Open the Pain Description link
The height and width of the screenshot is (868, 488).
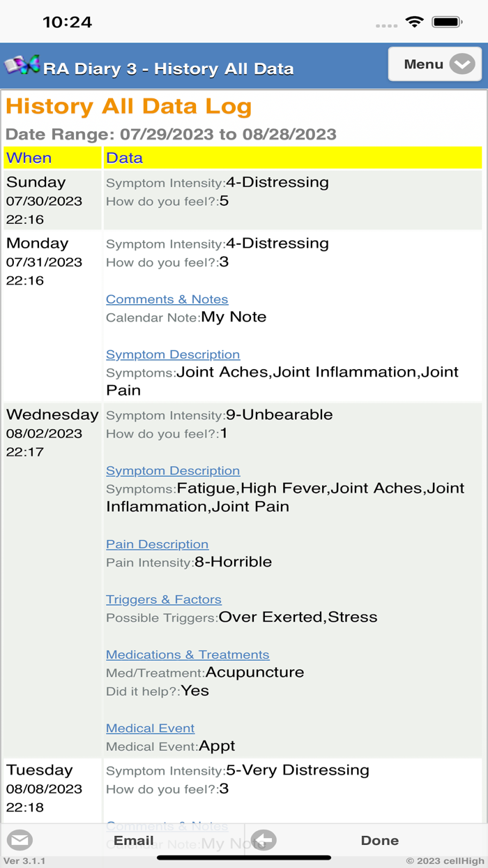coord(157,544)
